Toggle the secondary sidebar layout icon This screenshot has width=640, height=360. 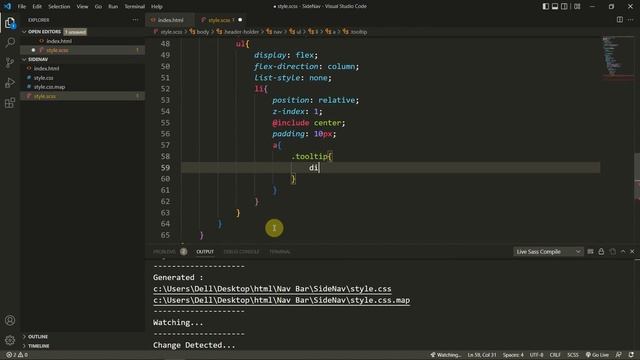coord(564,7)
